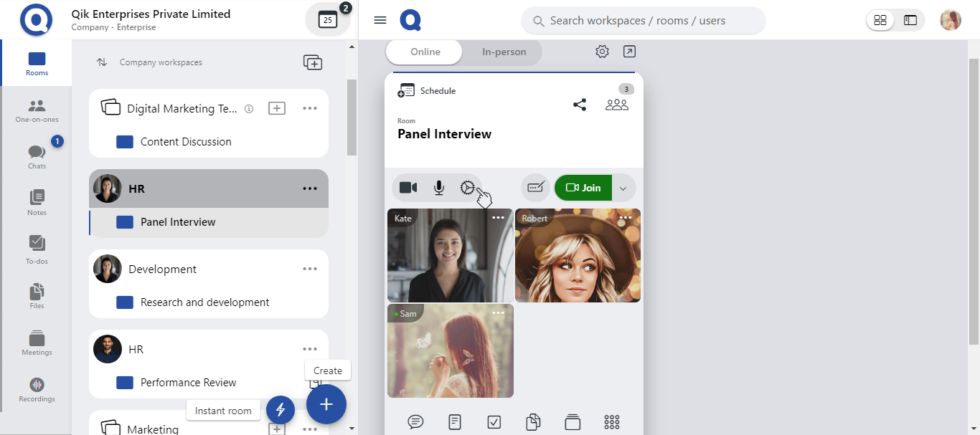Click the share icon in Panel Interview
The width and height of the screenshot is (980, 435).
click(580, 105)
